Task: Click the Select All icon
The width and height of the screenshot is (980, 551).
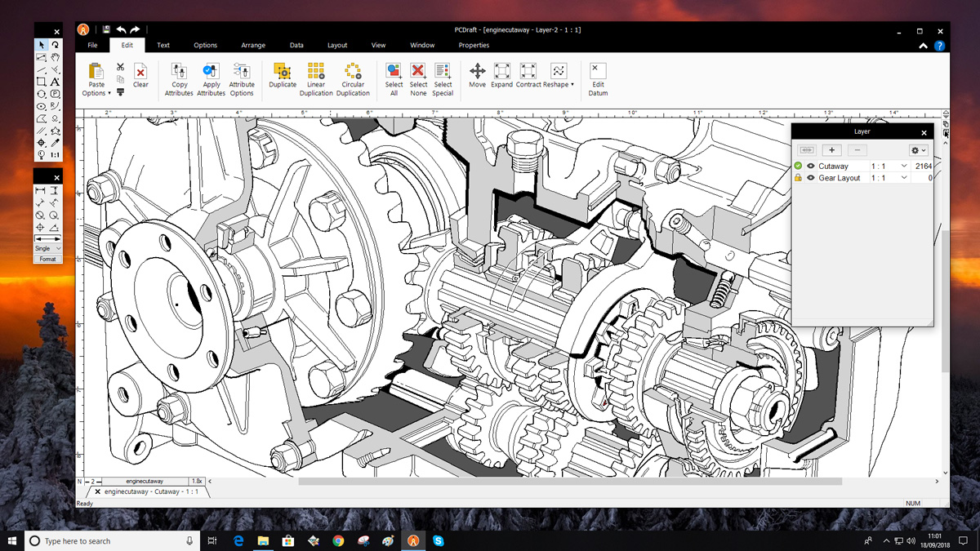Action: (x=394, y=72)
